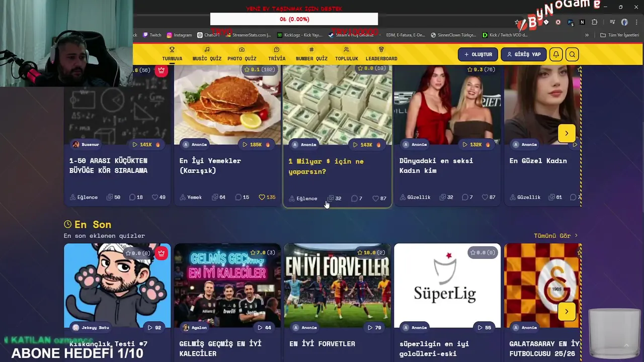Click the Jekeyy Batu author badge
The height and width of the screenshot is (362, 644).
point(91,327)
